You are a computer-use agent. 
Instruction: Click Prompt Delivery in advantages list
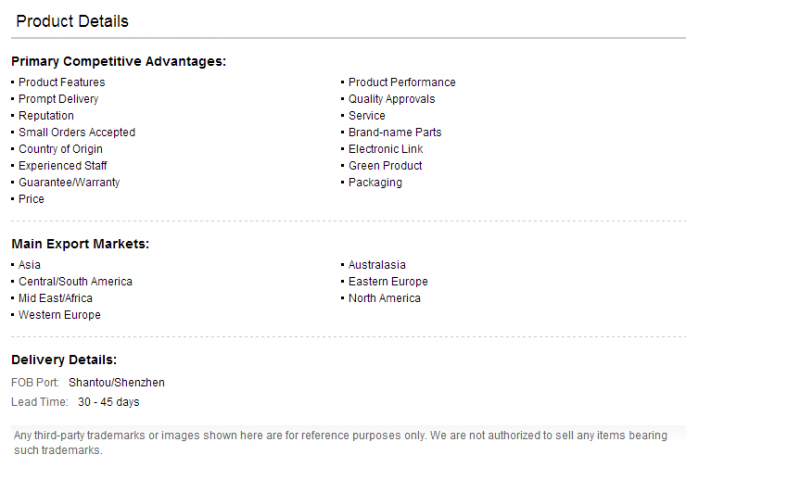click(x=59, y=99)
